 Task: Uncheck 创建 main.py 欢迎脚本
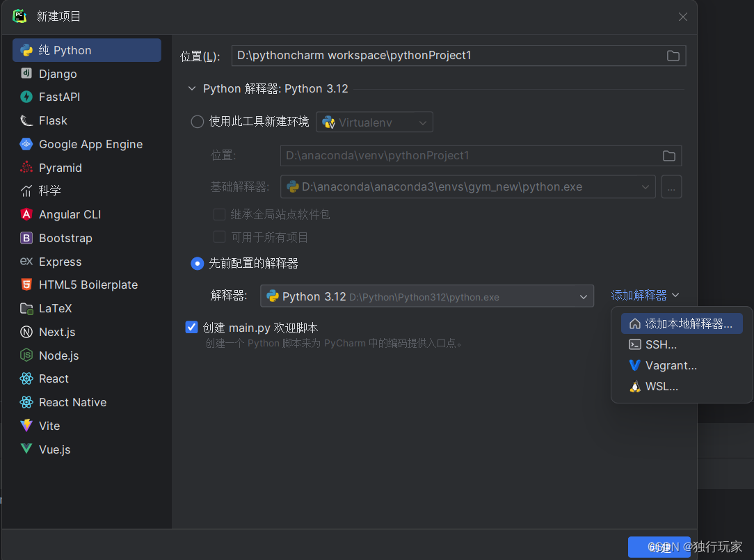pyautogui.click(x=191, y=327)
